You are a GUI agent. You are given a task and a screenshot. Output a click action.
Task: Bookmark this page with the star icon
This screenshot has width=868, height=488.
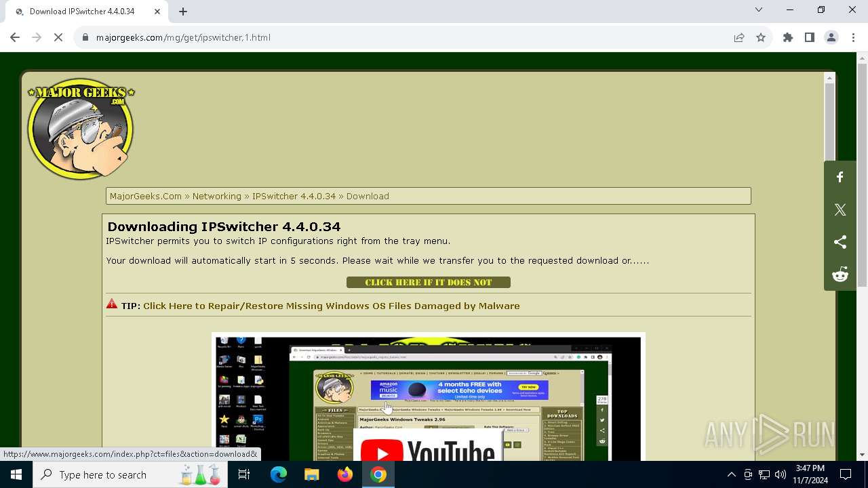(761, 37)
